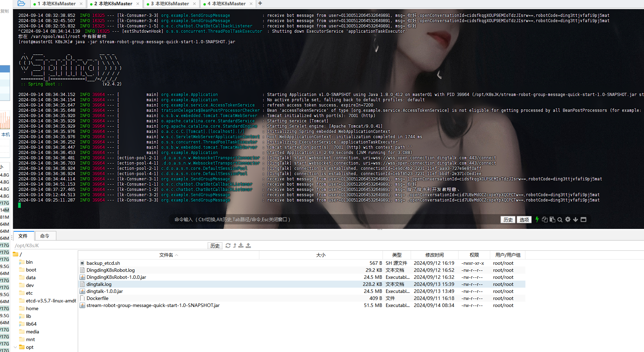Switch to tab 4 本地K8sMaster

click(226, 4)
